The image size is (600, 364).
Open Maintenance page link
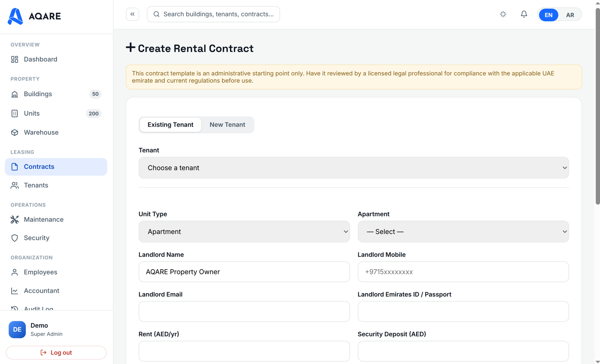(x=56, y=220)
